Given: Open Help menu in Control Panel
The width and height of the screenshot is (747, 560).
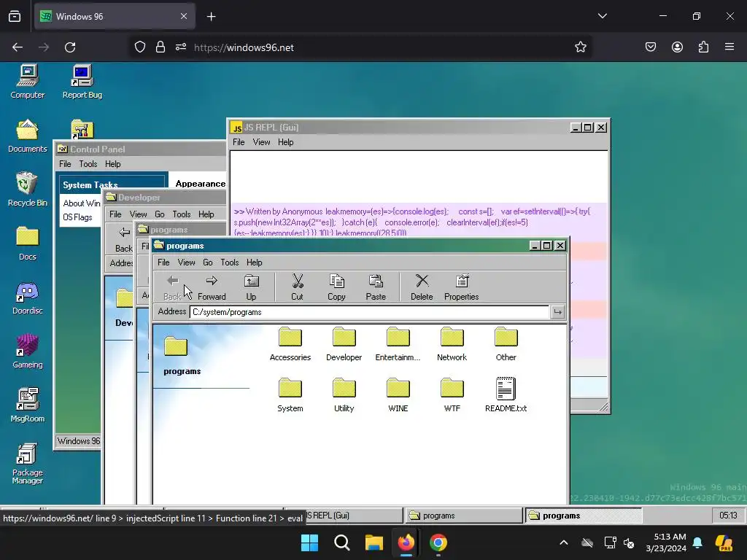Looking at the screenshot, I should coord(113,164).
